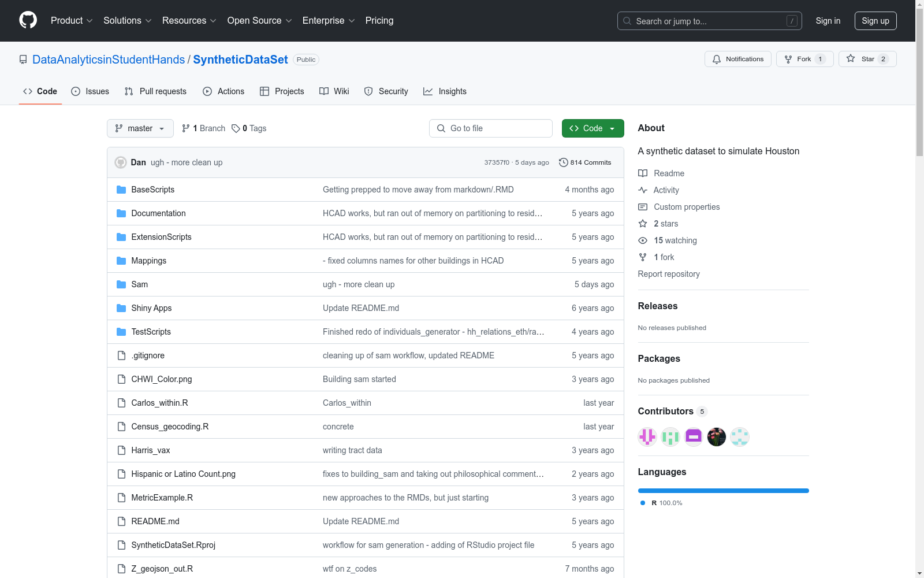
Task: Open the green Code dropdown
Action: click(593, 128)
